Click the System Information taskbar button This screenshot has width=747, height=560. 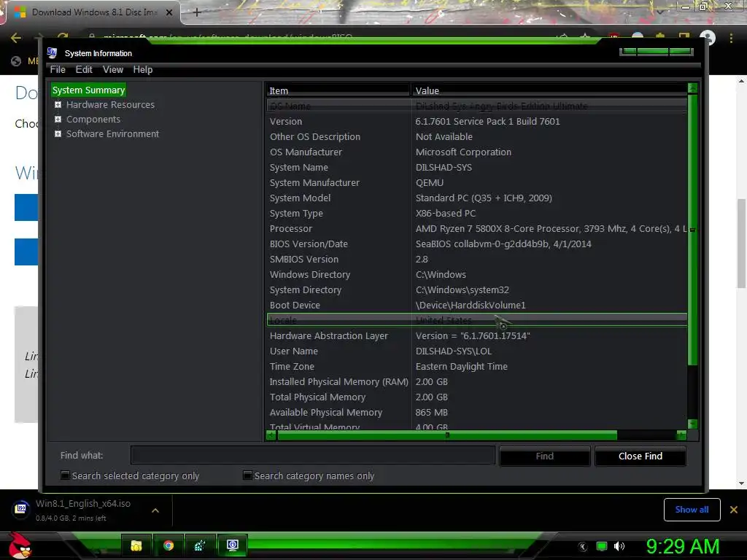click(232, 545)
